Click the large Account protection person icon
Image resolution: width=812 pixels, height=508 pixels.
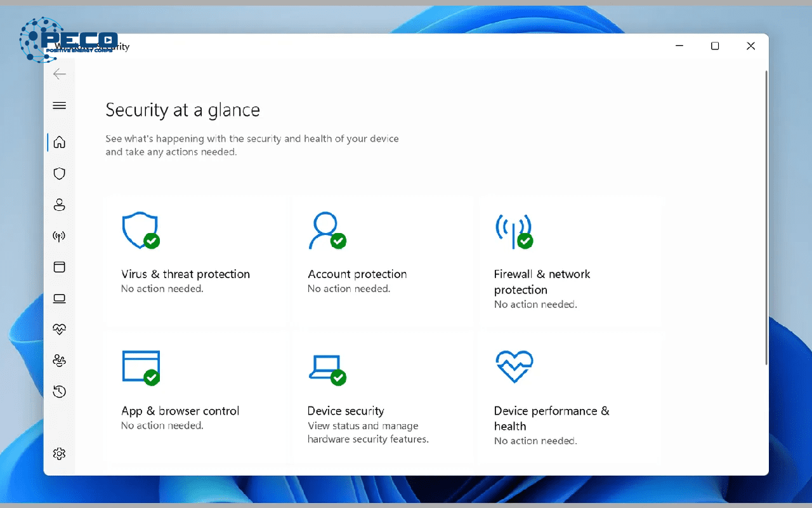coord(327,231)
